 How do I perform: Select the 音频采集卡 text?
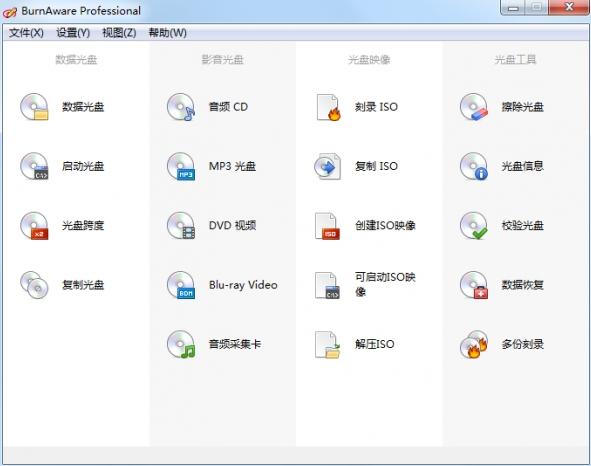pyautogui.click(x=235, y=344)
